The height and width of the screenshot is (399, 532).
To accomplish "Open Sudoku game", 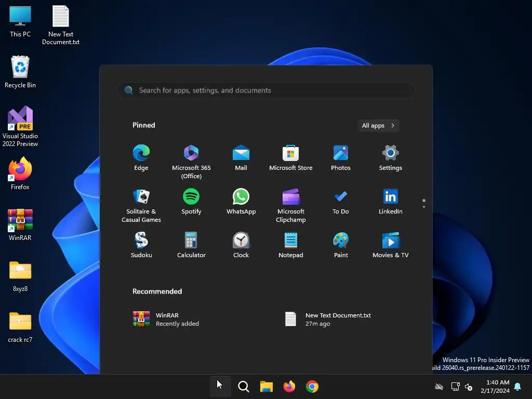I will coord(141,245).
